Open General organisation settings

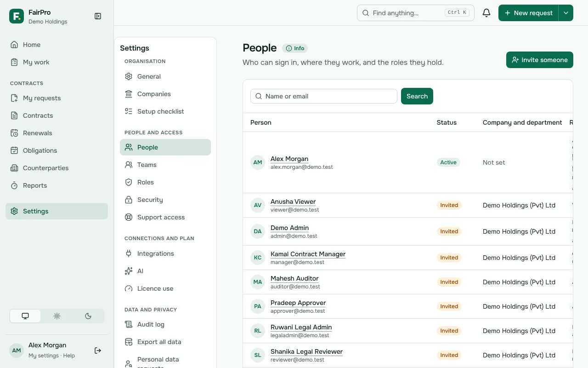click(165, 76)
